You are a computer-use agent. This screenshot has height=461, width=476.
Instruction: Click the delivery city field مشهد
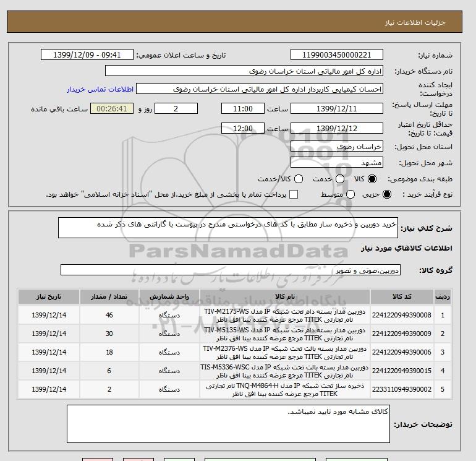[x=337, y=163]
